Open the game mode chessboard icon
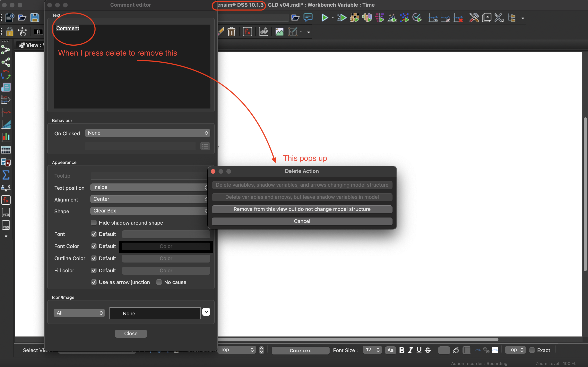Screen dimensions: 588x367 [354, 18]
